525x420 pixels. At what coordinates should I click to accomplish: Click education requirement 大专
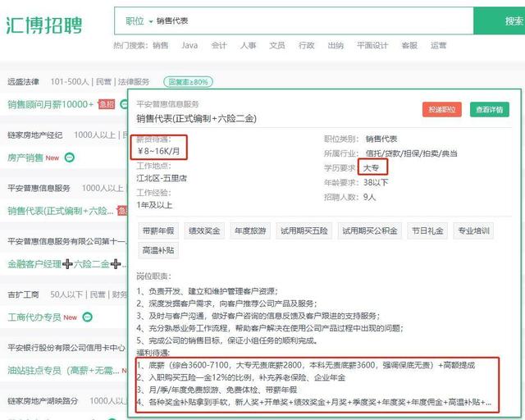[x=371, y=167]
